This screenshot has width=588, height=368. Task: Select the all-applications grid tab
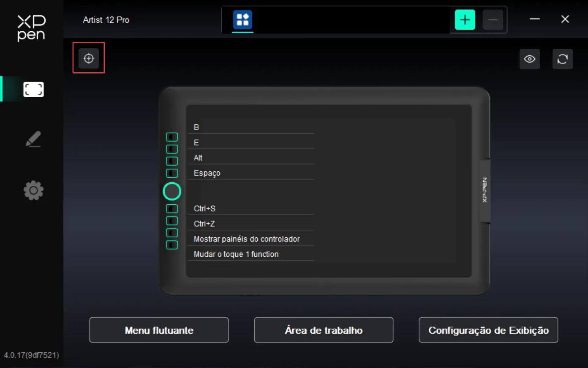243,19
